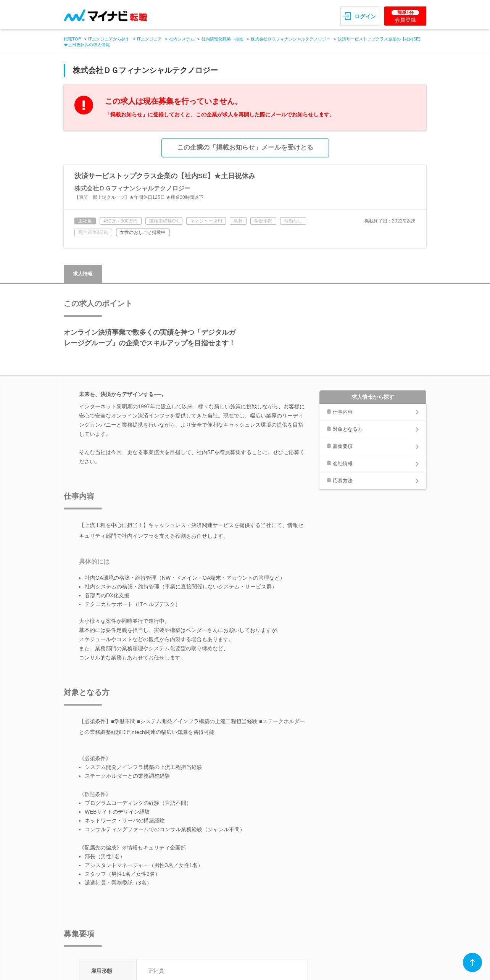Click the 掲載終了日：2022/02/28 text

390,221
